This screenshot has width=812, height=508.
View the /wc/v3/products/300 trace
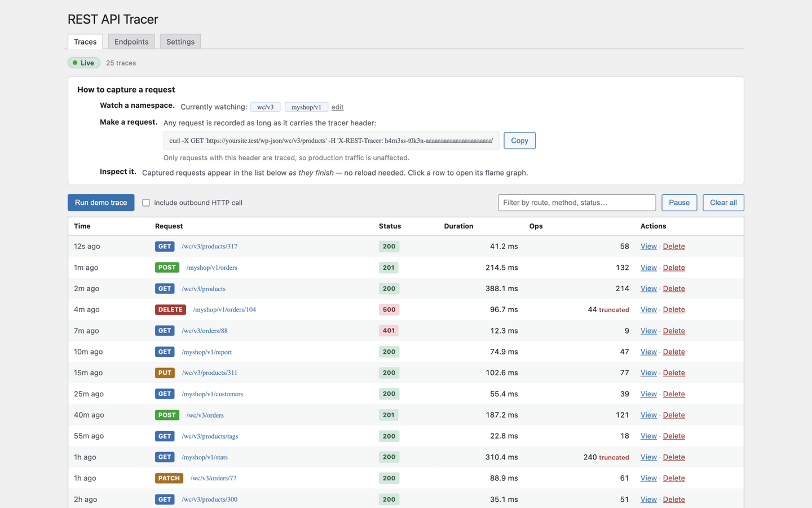point(648,500)
